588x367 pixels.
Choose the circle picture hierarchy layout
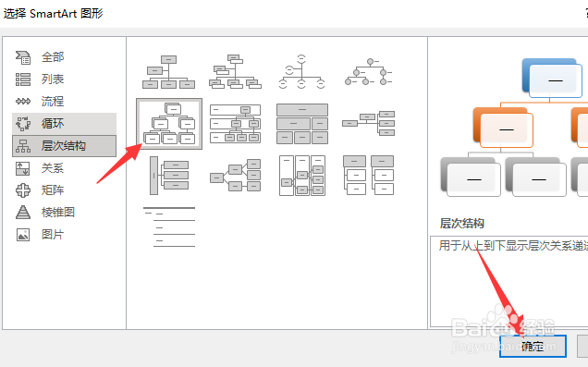pyautogui.click(x=369, y=71)
